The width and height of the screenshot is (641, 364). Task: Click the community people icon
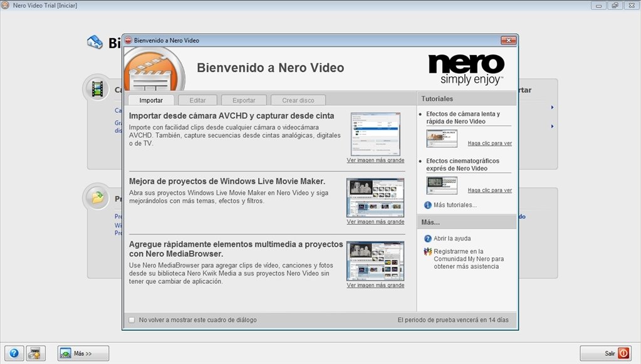tap(427, 252)
